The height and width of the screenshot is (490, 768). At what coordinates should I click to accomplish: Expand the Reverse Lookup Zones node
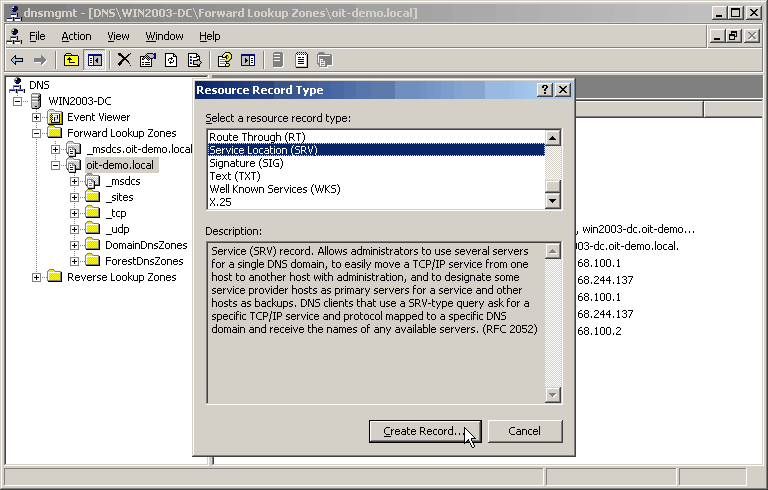pos(38,277)
